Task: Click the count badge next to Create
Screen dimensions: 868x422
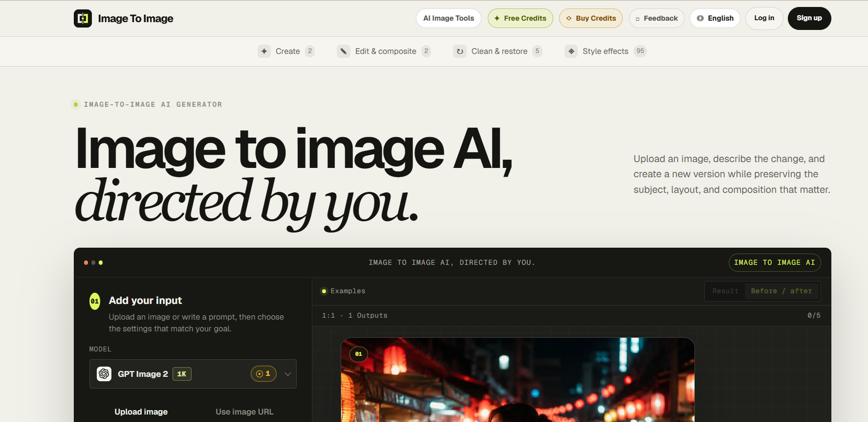Action: click(310, 51)
